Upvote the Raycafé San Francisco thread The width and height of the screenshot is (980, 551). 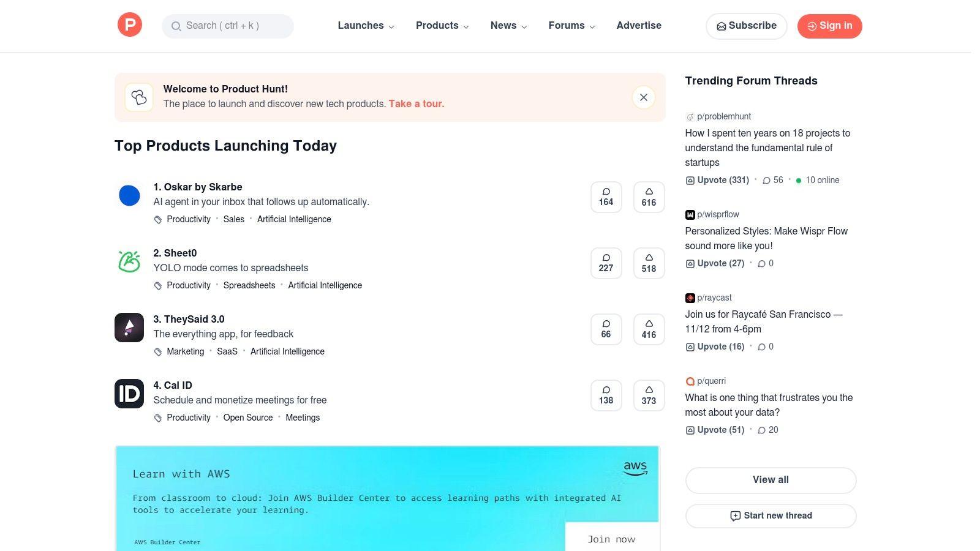coord(715,347)
